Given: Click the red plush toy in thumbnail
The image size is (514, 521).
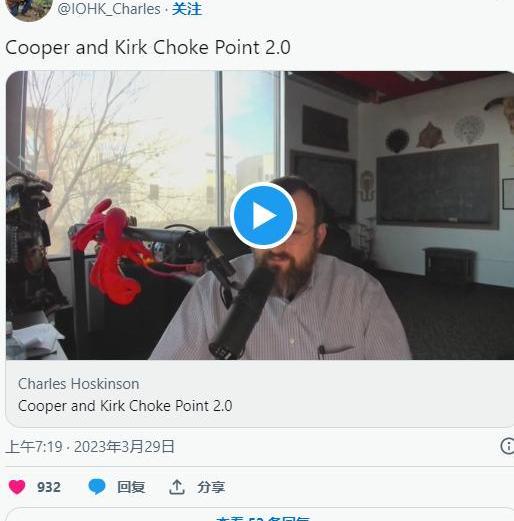Looking at the screenshot, I should point(110,253).
